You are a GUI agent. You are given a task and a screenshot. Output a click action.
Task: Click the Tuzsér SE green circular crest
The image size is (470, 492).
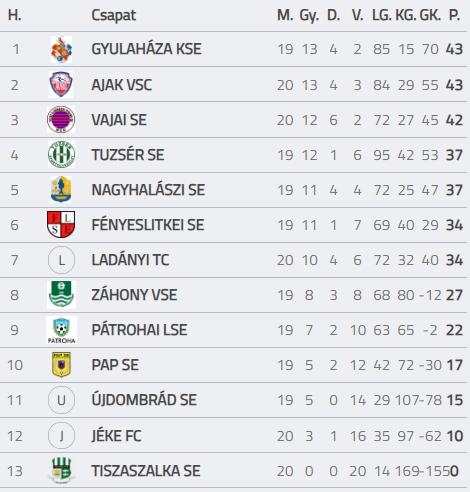[x=61, y=155]
